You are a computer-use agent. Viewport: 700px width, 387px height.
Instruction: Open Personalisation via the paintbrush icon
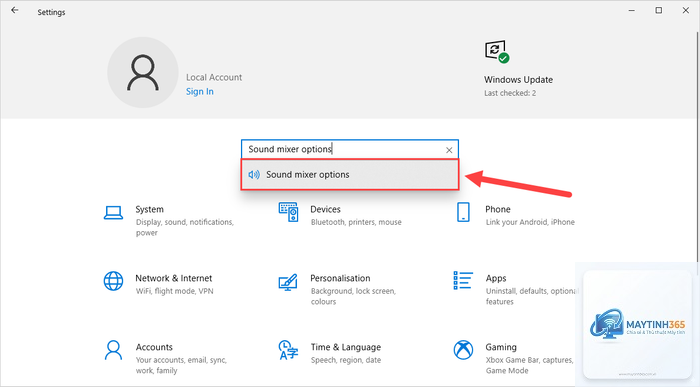(x=288, y=282)
